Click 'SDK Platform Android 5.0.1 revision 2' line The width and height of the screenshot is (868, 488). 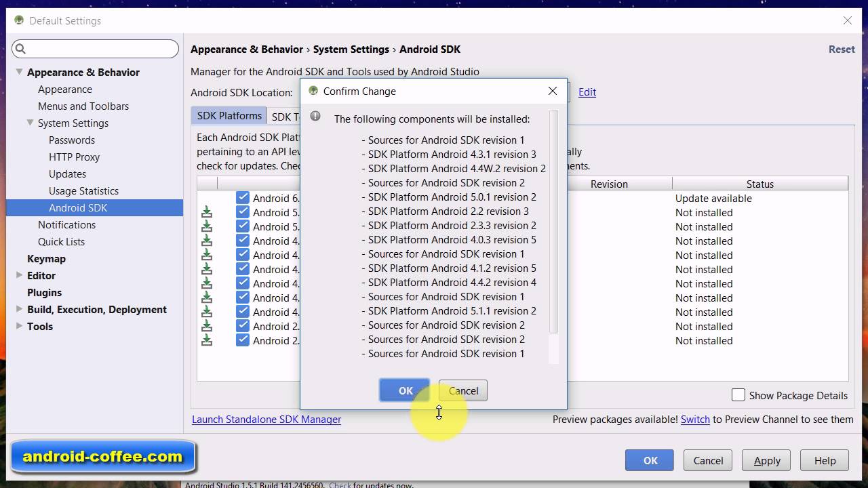tap(449, 197)
